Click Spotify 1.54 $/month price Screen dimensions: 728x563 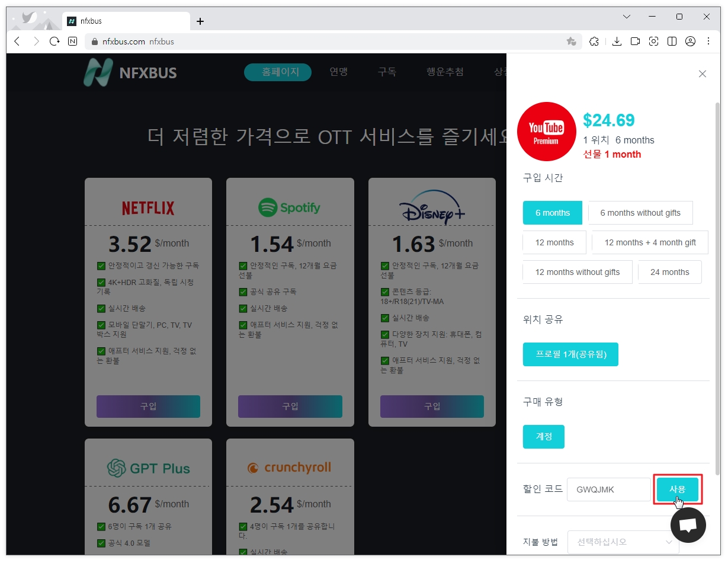click(290, 244)
